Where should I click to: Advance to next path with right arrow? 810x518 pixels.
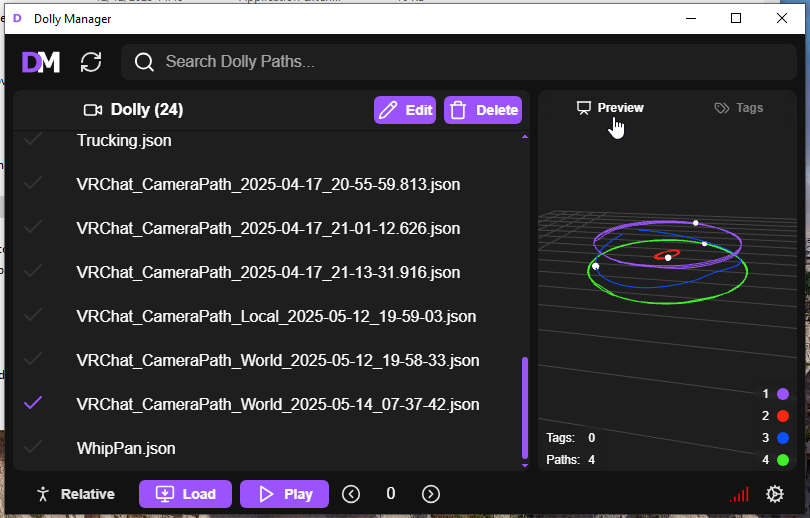coord(431,494)
